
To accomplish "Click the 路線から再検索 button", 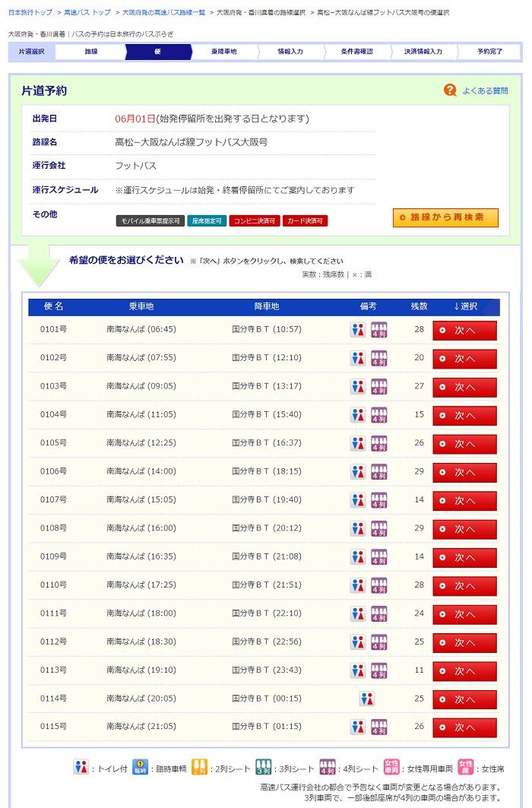I will coord(445,217).
